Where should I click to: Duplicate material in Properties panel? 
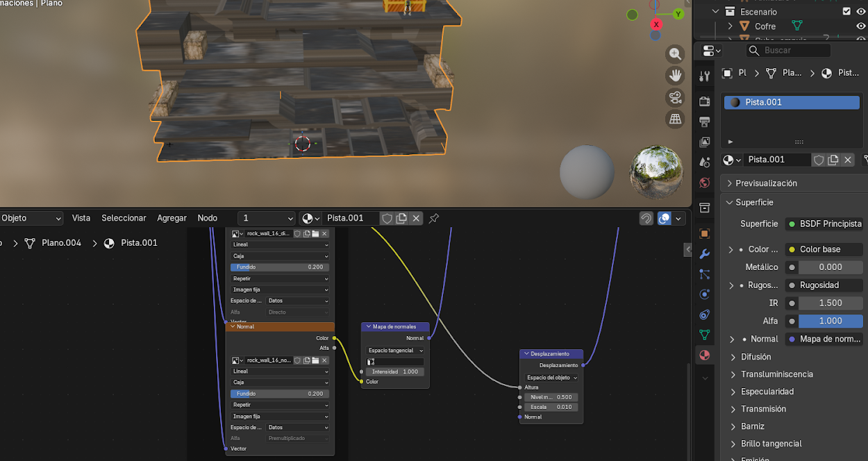click(833, 160)
